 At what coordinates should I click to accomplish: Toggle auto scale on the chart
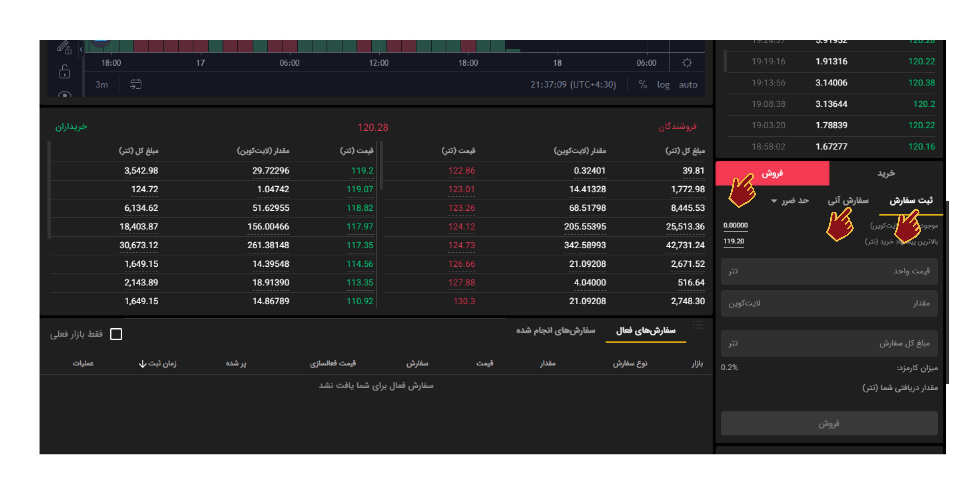point(688,85)
